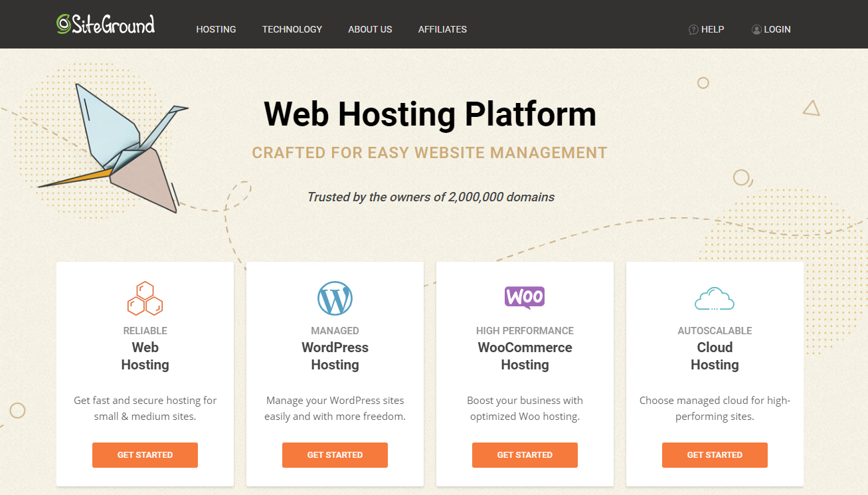Get started with Cloud Hosting
Viewport: 868px width, 495px height.
tap(715, 455)
